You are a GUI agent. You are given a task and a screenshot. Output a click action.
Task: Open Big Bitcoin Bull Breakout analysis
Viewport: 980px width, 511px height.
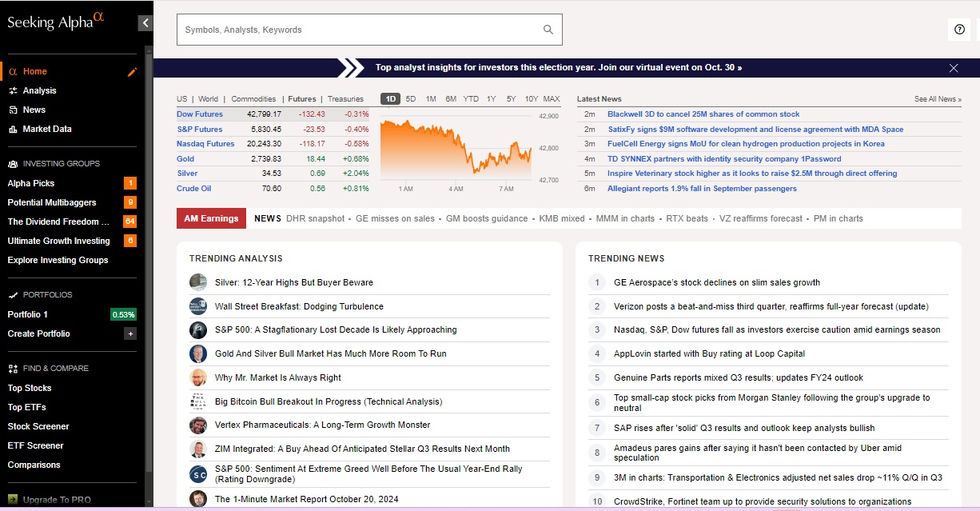tap(329, 401)
